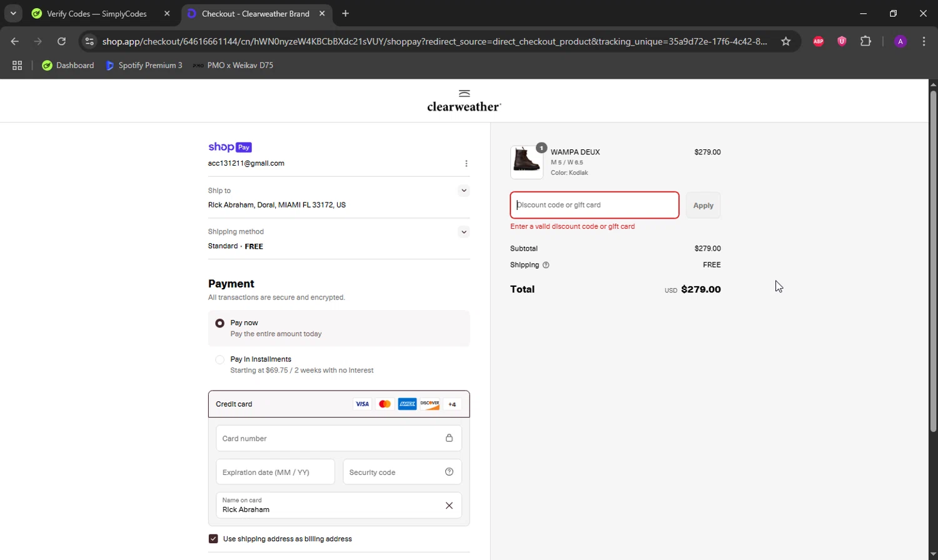Click the WAMPA DEUX boot thumbnail

point(527,162)
